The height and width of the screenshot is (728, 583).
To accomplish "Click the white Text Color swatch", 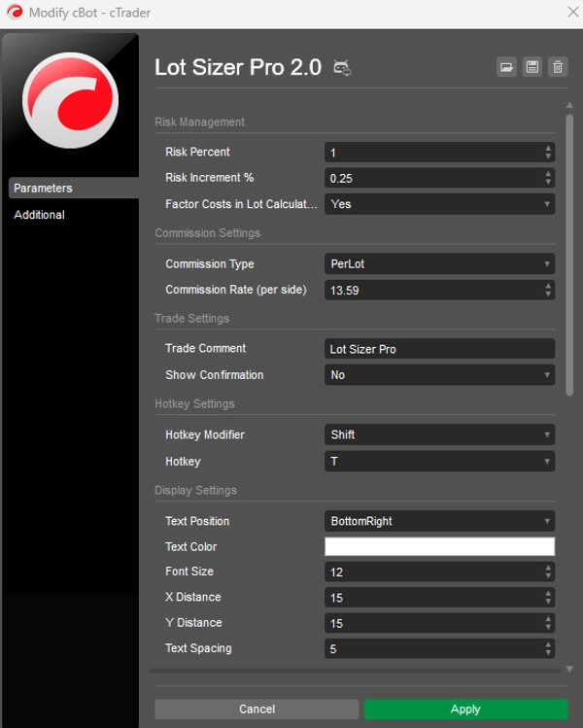I will point(439,547).
